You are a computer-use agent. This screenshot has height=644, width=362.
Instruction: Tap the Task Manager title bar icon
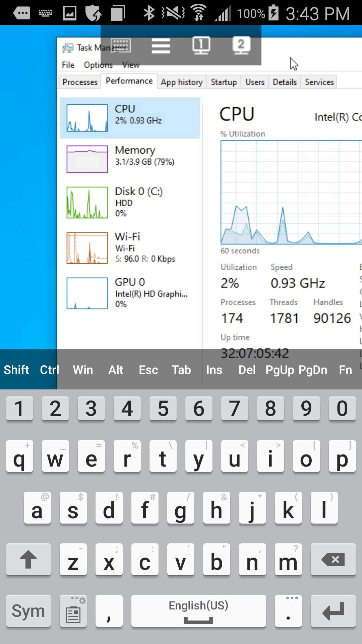(68, 48)
